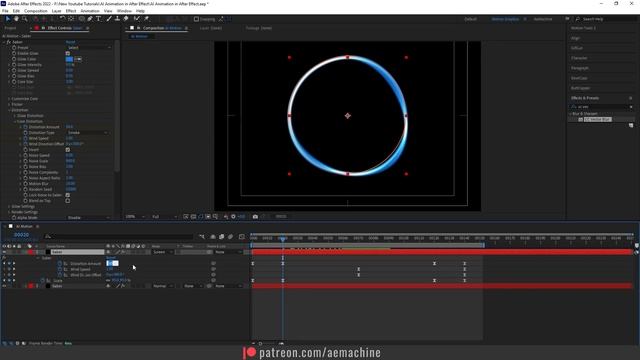Viewport: 640px width, 360px height.
Task: Select the Selection arrow tool
Action: click(8, 19)
